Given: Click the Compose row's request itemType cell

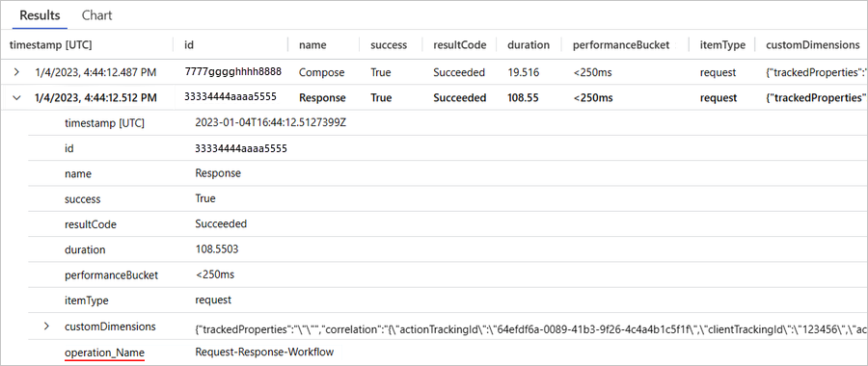Looking at the screenshot, I should click(718, 72).
